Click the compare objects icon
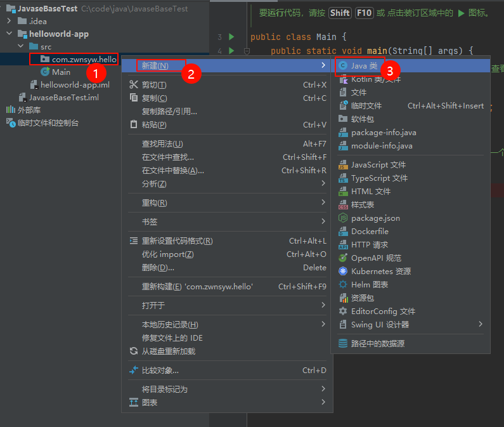The height and width of the screenshot is (427, 504). point(133,370)
